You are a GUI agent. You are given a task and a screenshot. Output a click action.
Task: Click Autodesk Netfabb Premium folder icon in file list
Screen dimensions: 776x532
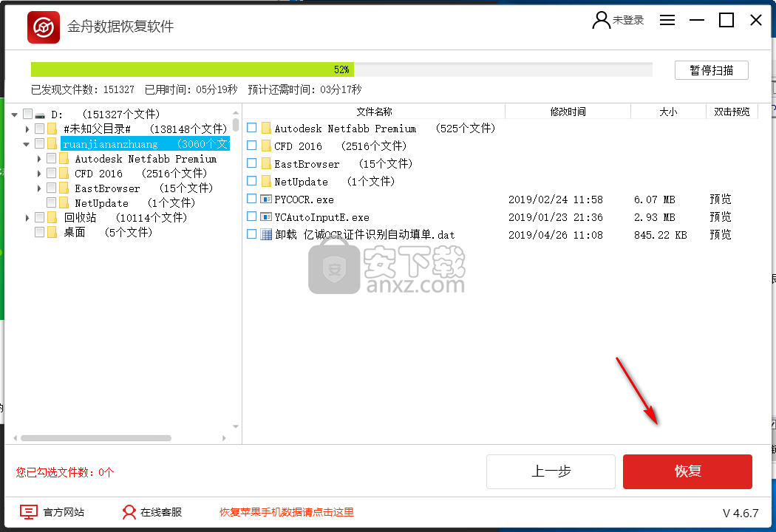pos(266,128)
